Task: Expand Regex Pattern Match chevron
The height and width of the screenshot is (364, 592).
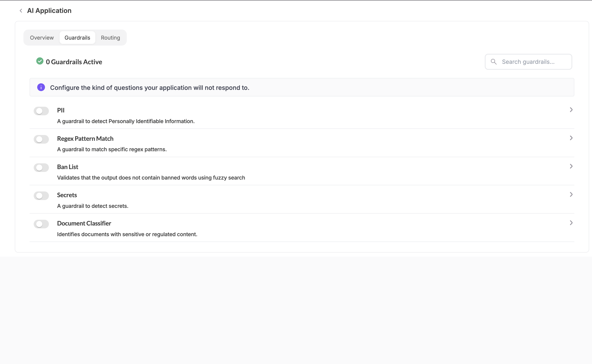Action: click(571, 138)
